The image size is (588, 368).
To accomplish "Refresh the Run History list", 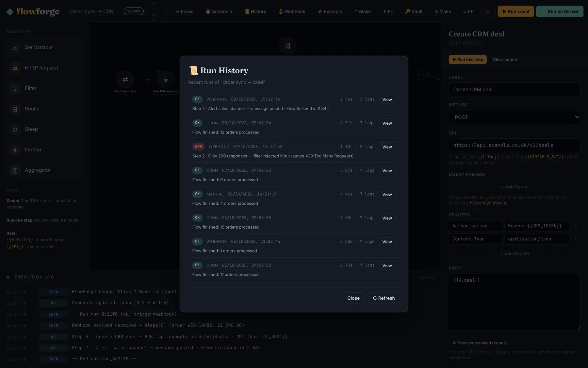I will point(384,298).
